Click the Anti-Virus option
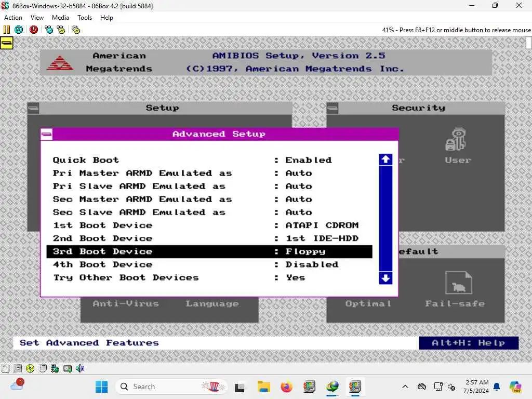532x399 pixels. click(126, 303)
